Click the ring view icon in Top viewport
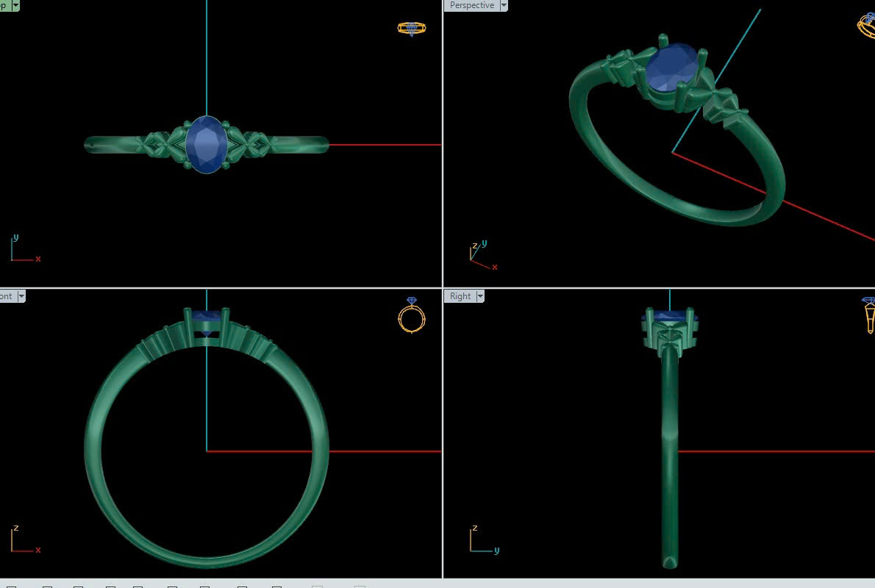 (412, 29)
